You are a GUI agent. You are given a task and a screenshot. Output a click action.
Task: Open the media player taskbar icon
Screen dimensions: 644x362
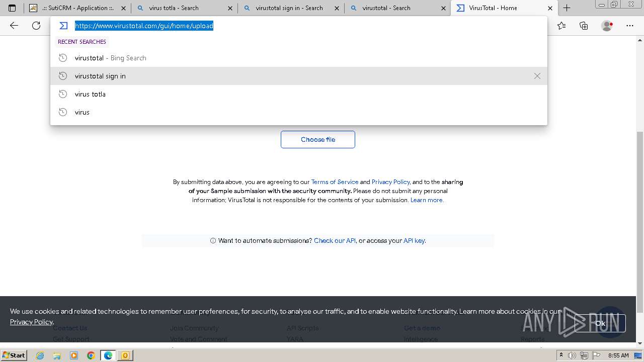point(74,355)
